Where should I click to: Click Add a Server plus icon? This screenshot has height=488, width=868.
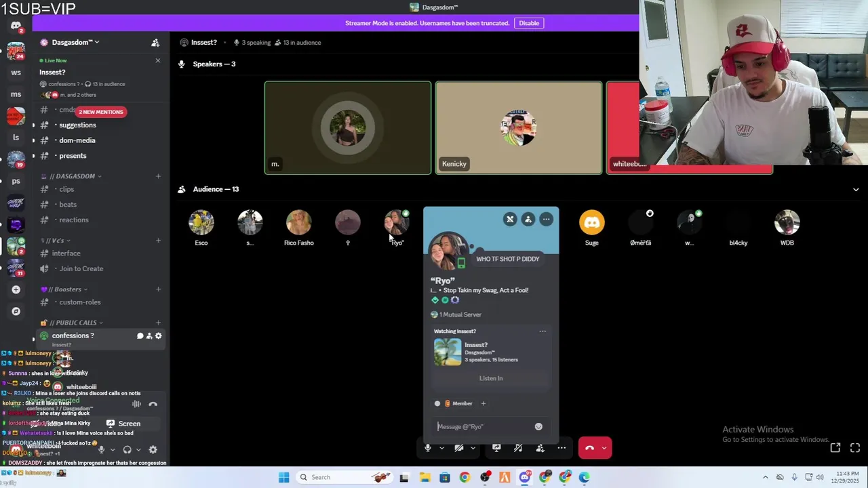point(16,289)
